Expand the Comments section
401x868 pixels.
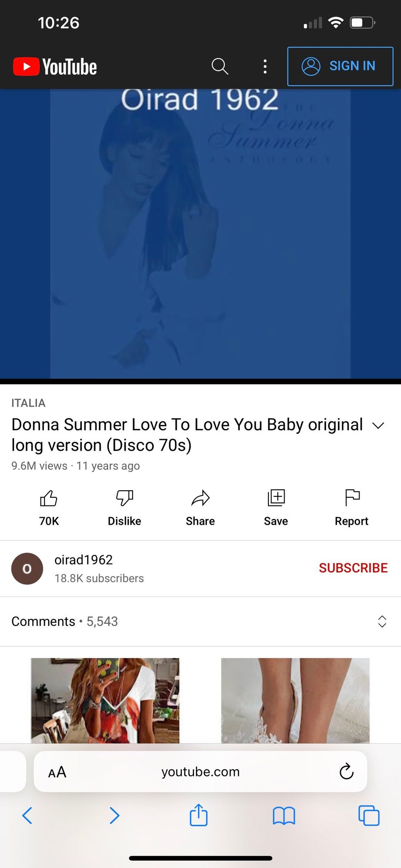tap(382, 622)
